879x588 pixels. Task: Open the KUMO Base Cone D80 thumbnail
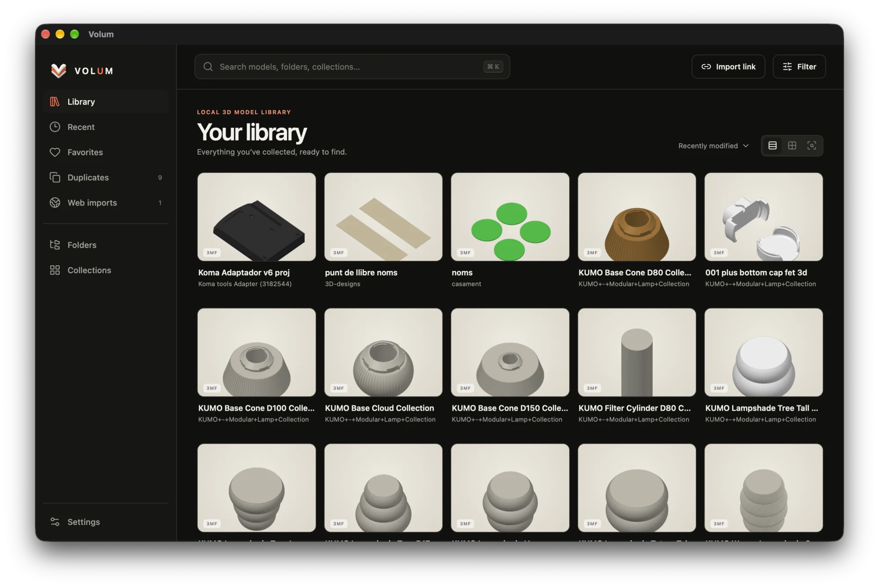click(637, 217)
